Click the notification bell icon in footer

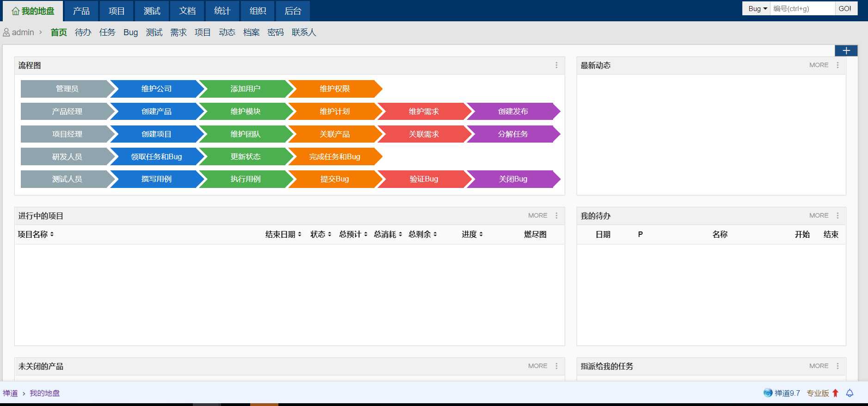coord(850,393)
